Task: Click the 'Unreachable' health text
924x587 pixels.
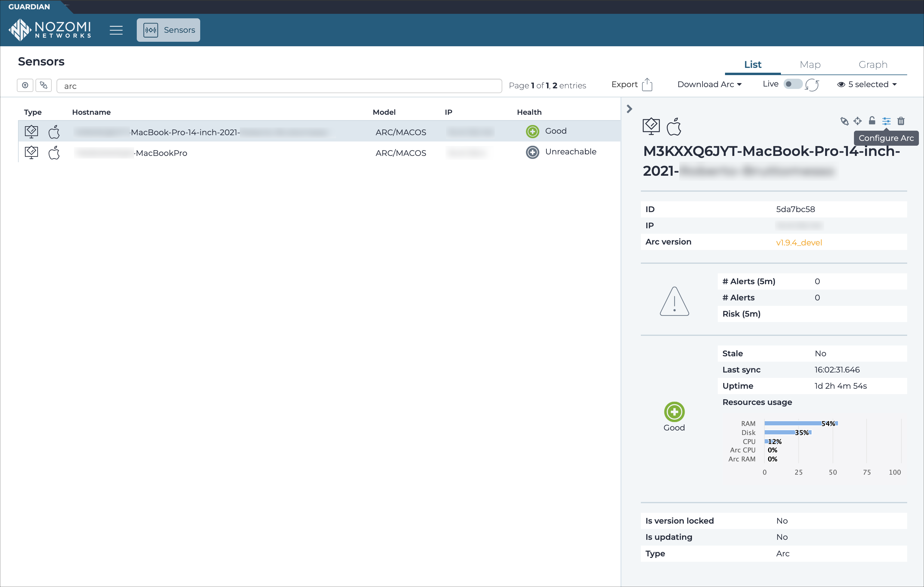Action: click(x=571, y=151)
